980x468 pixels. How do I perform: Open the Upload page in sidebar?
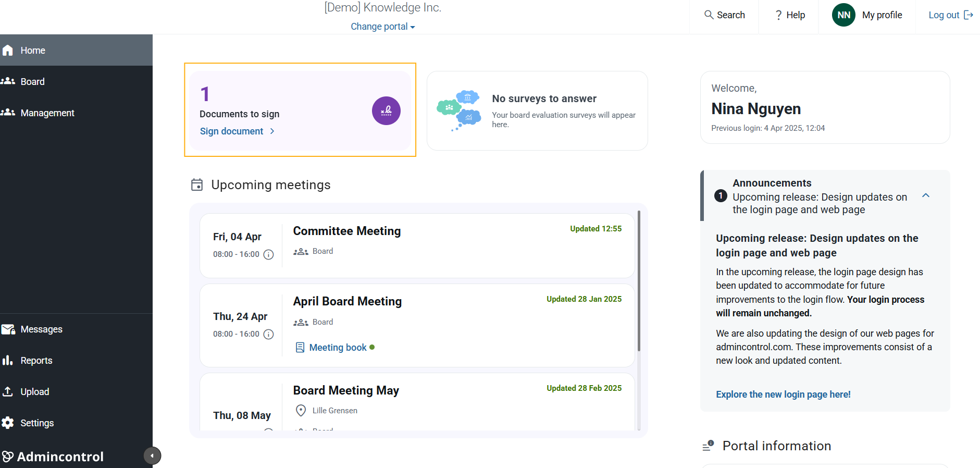click(x=76, y=392)
